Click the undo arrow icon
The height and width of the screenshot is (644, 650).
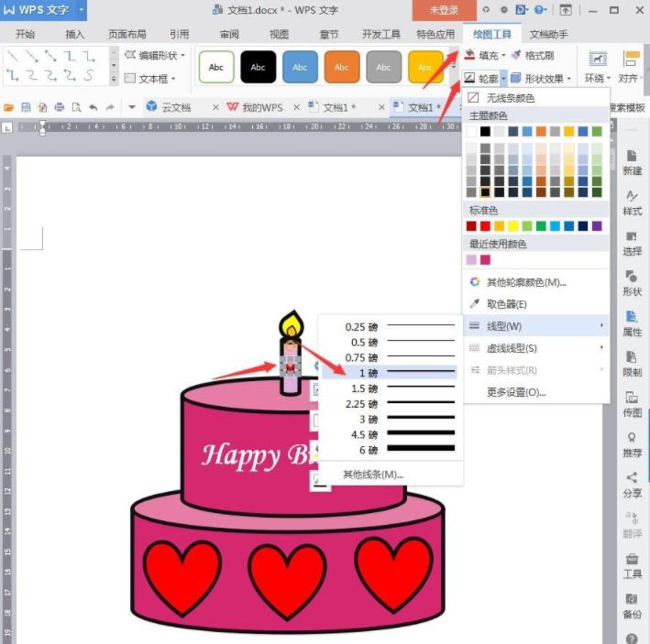click(x=94, y=108)
